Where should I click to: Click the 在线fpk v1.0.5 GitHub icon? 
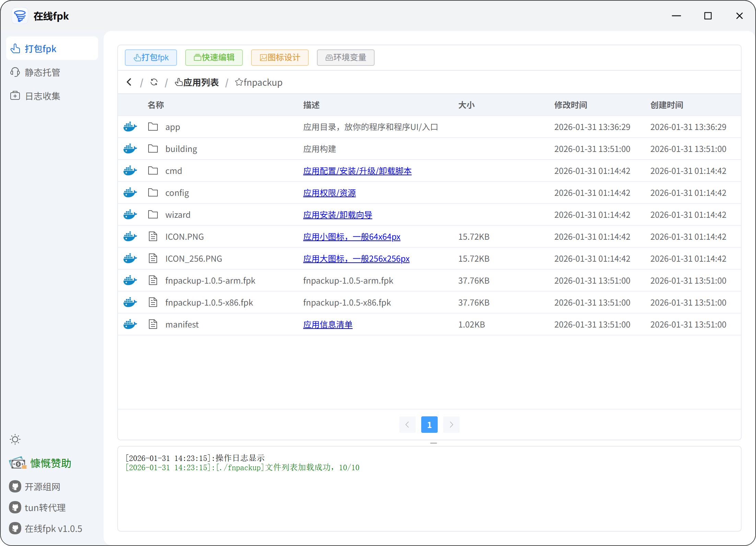pyautogui.click(x=15, y=529)
